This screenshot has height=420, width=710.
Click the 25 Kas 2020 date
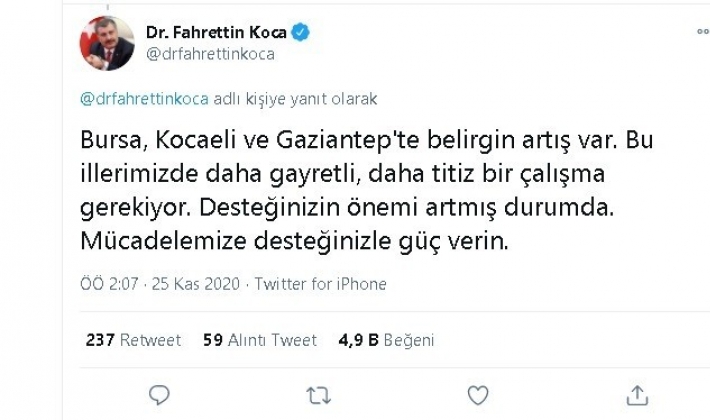click(196, 284)
